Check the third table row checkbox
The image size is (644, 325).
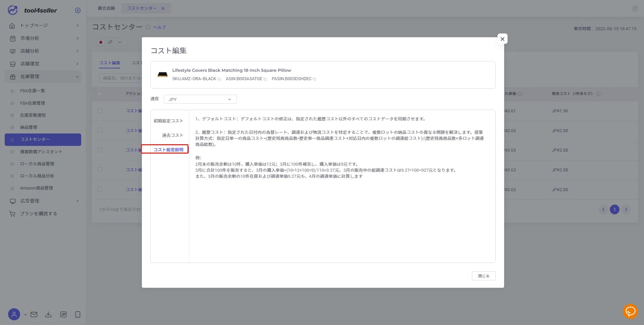[x=100, y=150]
